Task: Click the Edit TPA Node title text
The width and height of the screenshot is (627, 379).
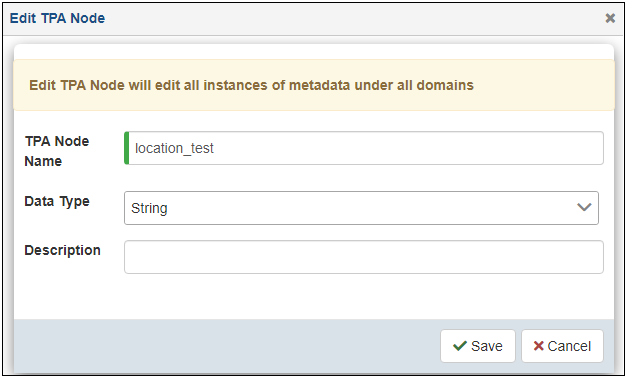Action: click(x=57, y=18)
